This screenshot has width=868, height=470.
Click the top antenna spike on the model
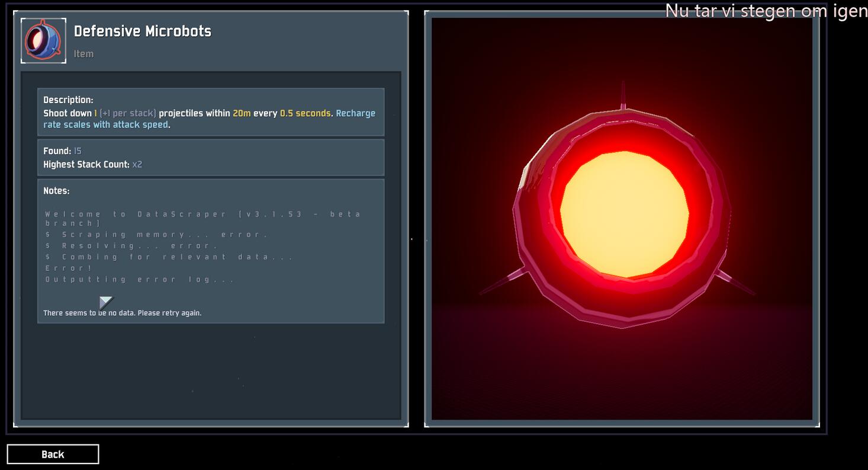623,95
